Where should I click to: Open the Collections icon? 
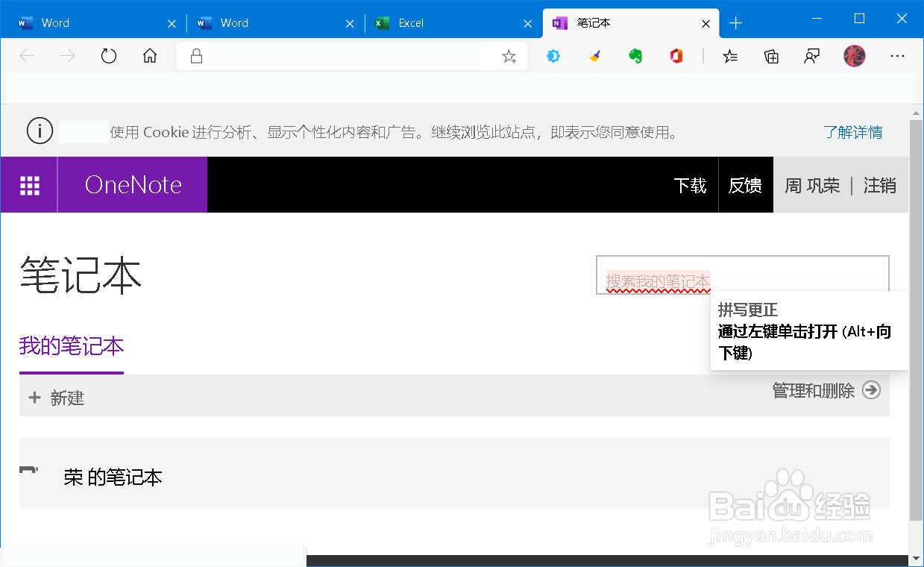(x=772, y=56)
